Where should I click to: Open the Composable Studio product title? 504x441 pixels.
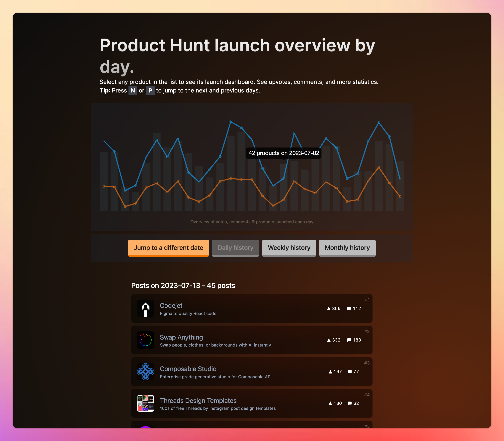pyautogui.click(x=188, y=369)
